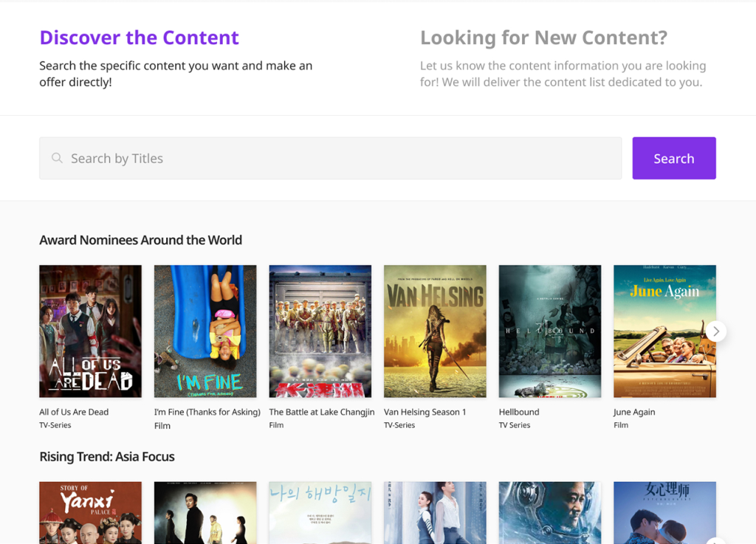Click I'm Fine (Thanks for Asking) title
The width and height of the screenshot is (756, 544).
click(x=207, y=412)
